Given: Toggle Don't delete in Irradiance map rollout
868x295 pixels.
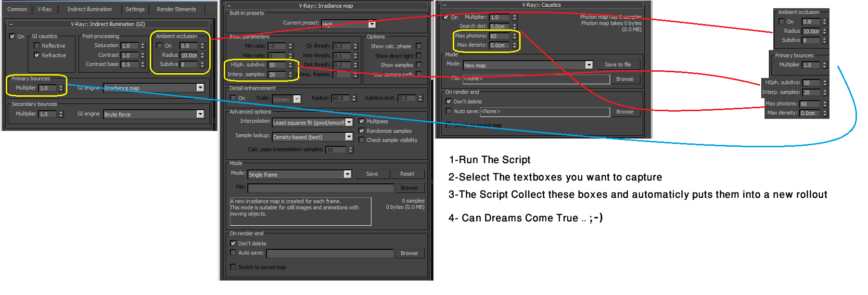Looking at the screenshot, I should (x=233, y=244).
